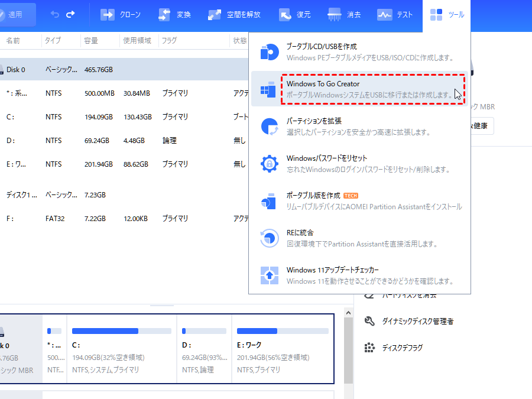Click the 消去 toolbar icon
Screen dimensions: 532x399
(345, 15)
